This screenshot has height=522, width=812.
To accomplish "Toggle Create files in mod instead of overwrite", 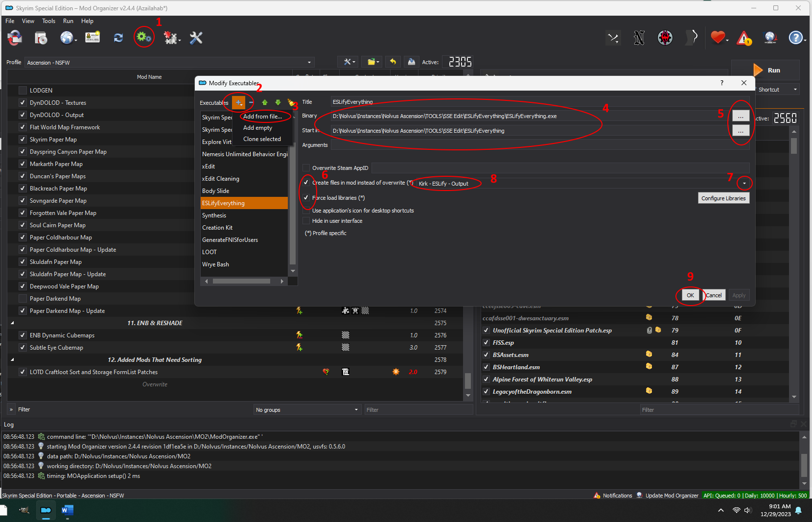I will [306, 183].
